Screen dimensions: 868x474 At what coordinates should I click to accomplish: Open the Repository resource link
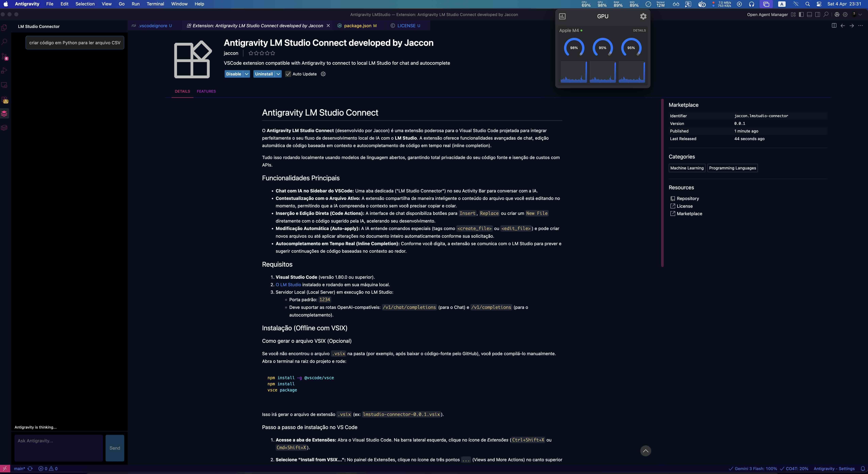click(687, 199)
